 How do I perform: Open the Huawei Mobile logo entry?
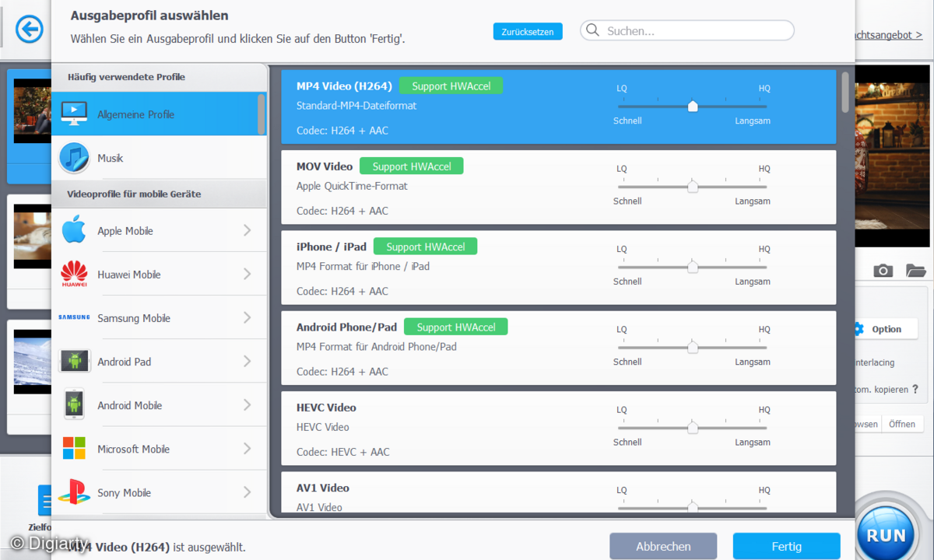(x=74, y=275)
